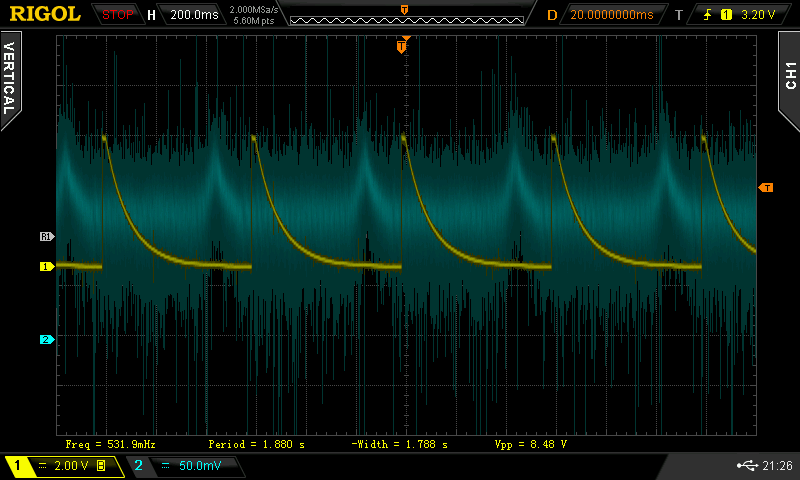Viewport: 800px width, 480px height.
Task: Click the channel 1 DC coupling symbol
Action: [43, 466]
